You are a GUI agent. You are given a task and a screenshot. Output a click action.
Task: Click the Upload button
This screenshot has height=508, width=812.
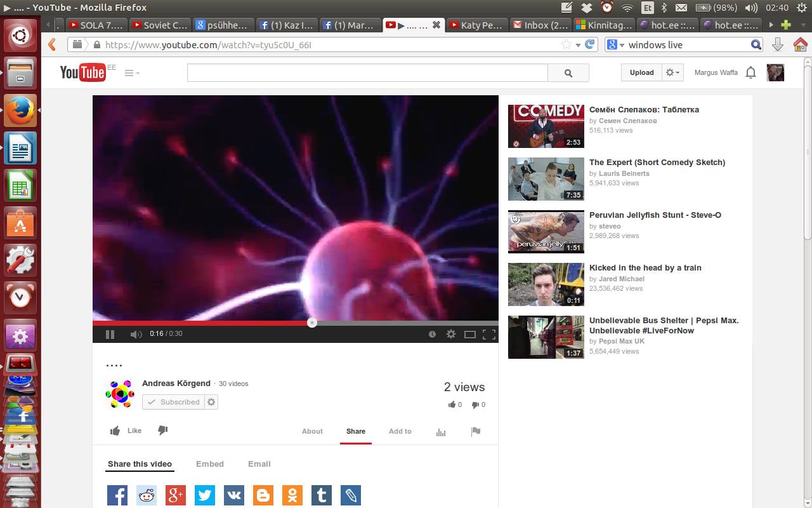641,72
